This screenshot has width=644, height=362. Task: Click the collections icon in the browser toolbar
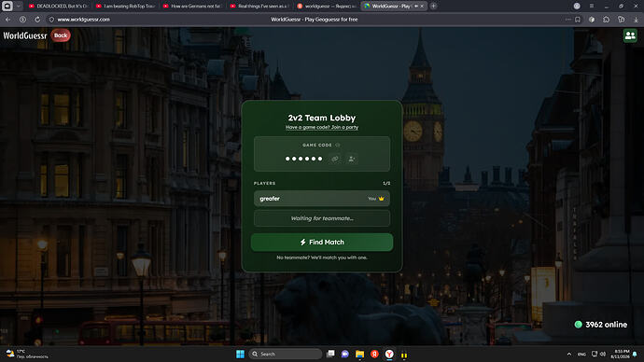621,20
